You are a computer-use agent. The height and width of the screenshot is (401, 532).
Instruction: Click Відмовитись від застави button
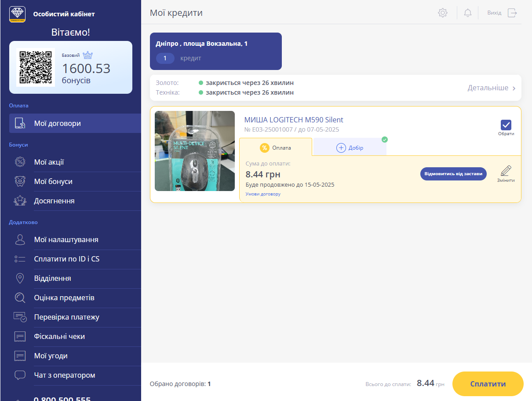point(453,174)
